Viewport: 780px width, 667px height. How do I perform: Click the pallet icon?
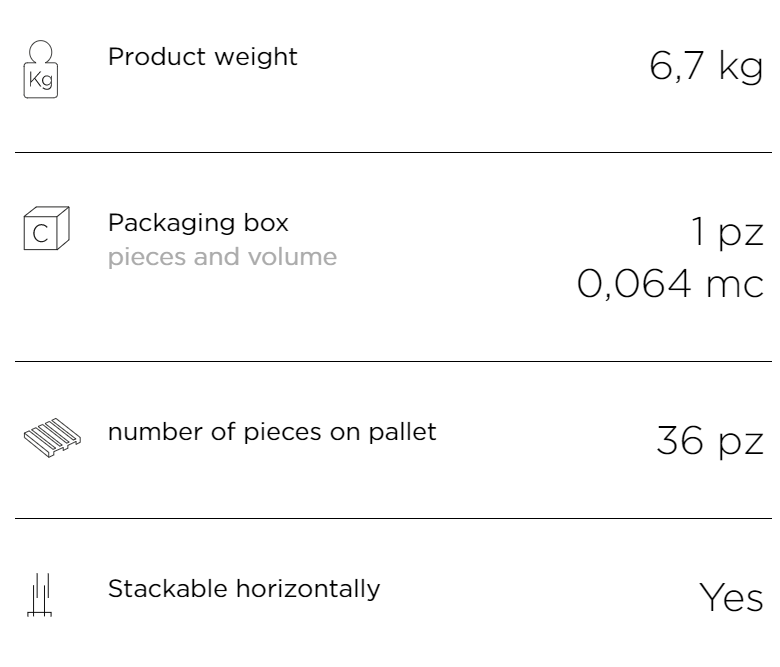[x=52, y=438]
